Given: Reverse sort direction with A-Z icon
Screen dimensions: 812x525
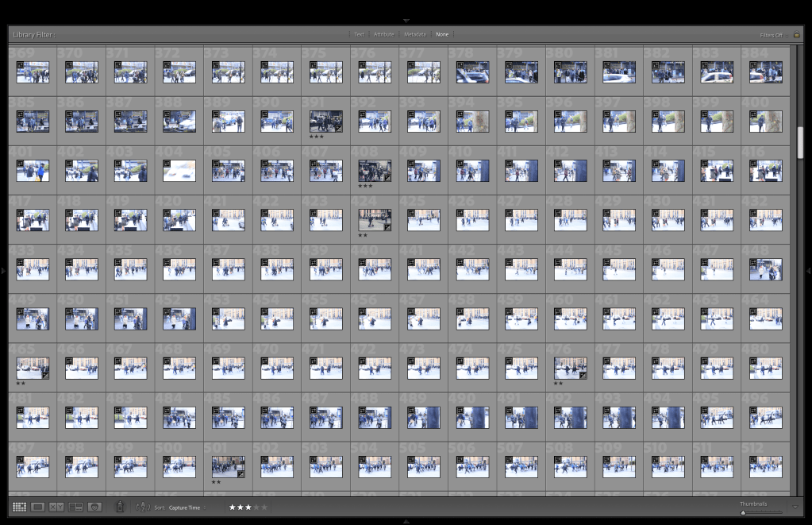Looking at the screenshot, I should pos(143,507).
